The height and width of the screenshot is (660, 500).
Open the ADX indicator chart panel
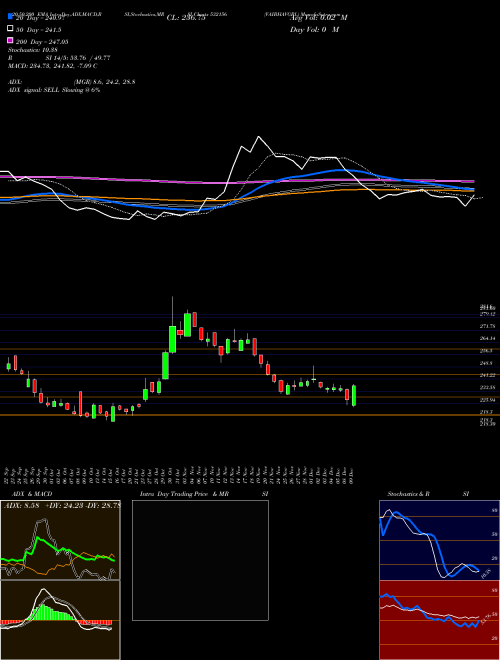click(60, 540)
